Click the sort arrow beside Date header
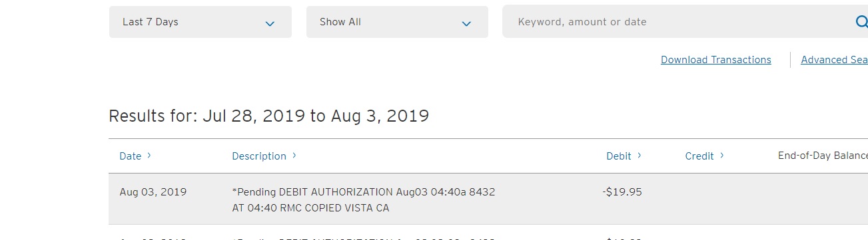868x240 pixels. [149, 156]
